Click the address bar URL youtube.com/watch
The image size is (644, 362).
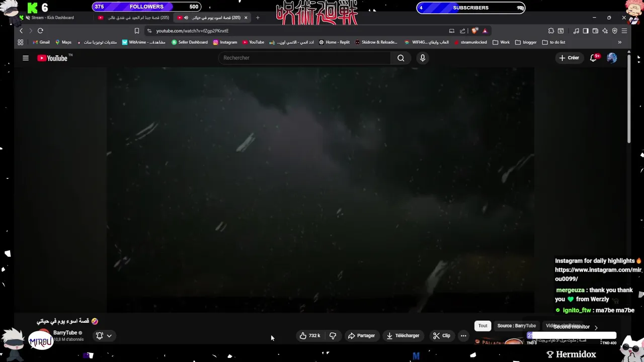[192, 31]
